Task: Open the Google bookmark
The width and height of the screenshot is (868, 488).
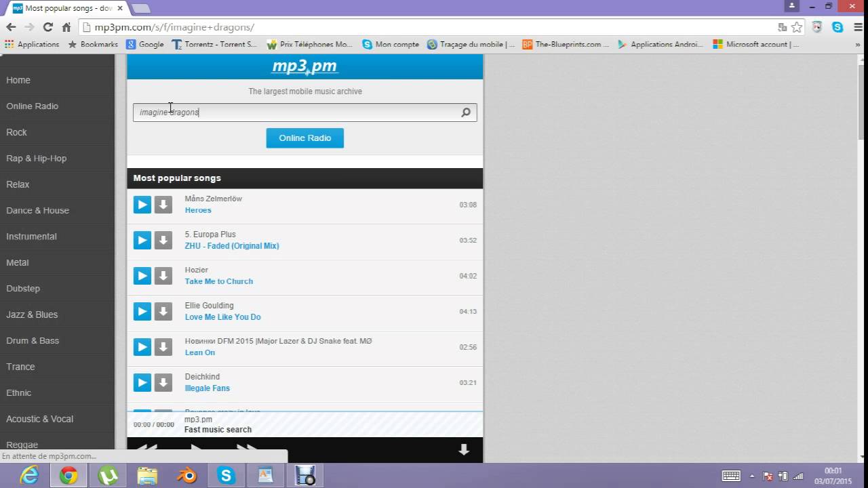Action: click(x=144, y=44)
